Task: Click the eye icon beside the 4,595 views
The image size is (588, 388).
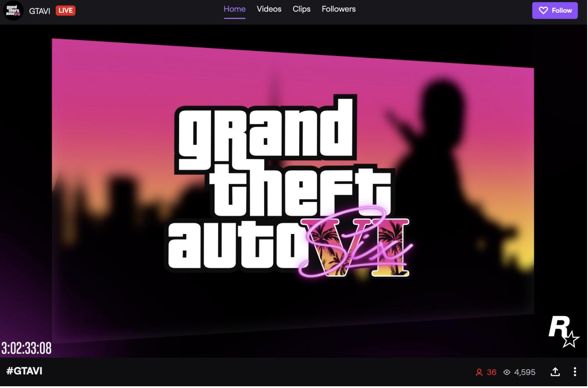Action: click(x=507, y=373)
